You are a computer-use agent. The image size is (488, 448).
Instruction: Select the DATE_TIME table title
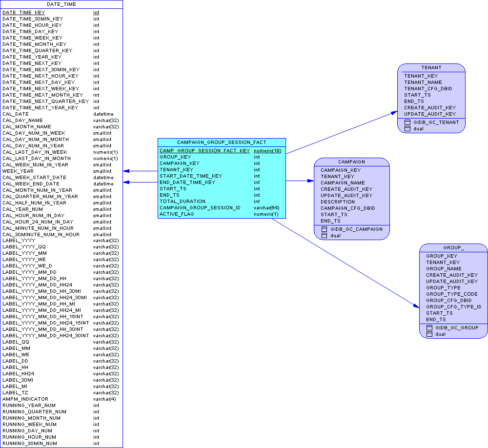pyautogui.click(x=61, y=4)
